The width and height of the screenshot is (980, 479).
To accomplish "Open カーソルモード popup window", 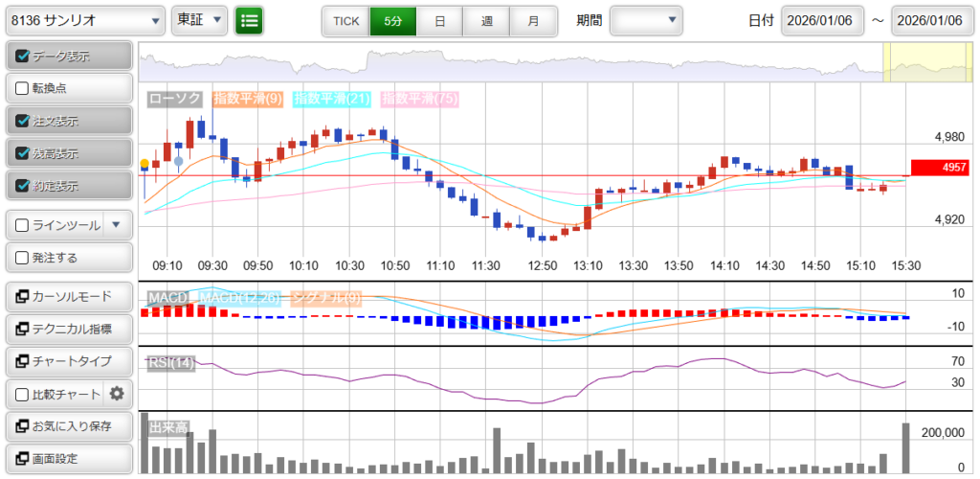I will [x=67, y=296].
